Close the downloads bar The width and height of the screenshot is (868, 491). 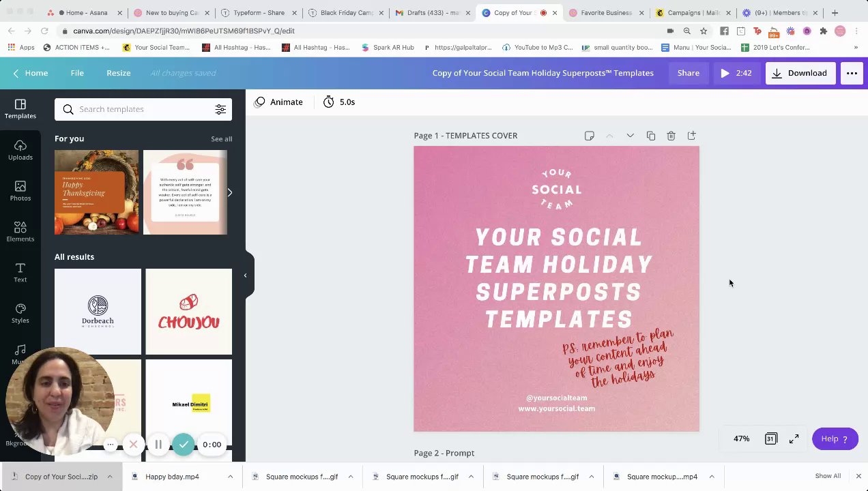coord(858,476)
